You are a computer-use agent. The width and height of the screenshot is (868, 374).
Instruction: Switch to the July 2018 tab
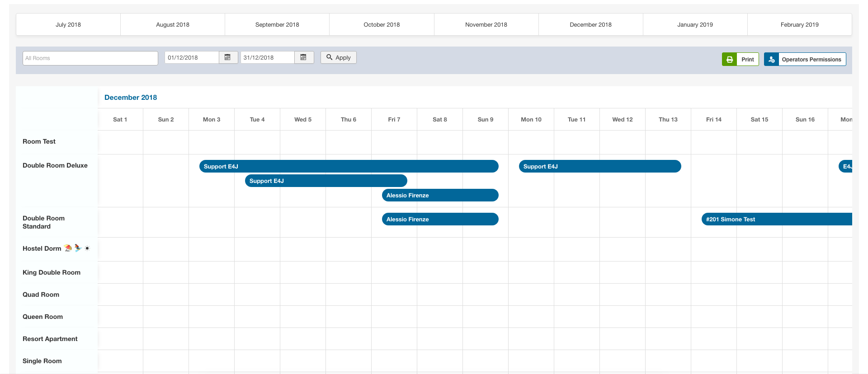68,24
